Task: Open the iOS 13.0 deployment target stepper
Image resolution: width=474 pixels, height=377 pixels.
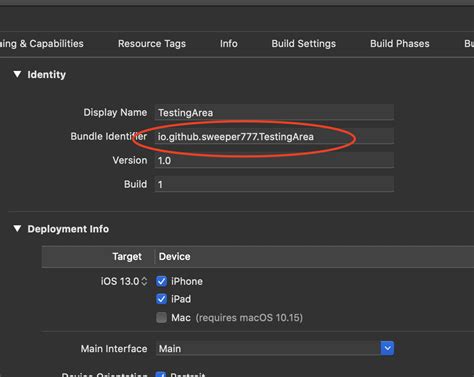Action: tap(144, 281)
